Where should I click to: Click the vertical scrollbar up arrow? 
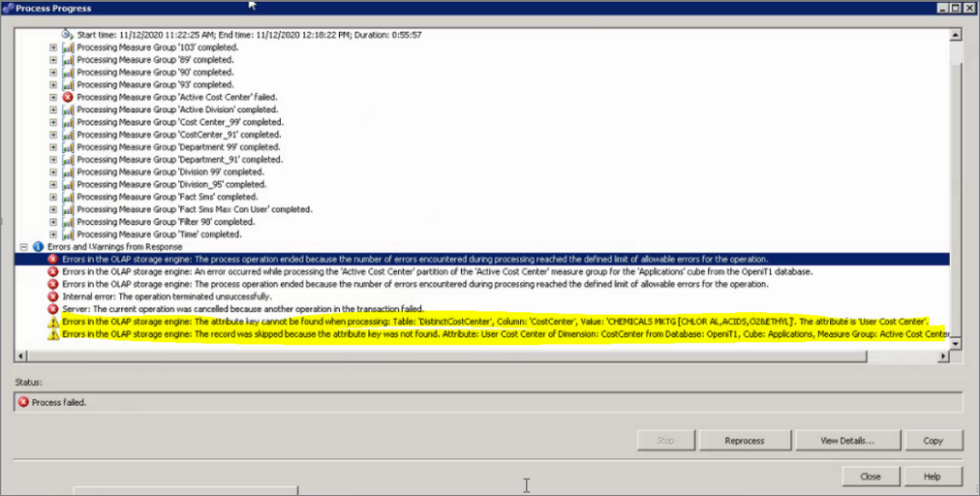point(956,36)
